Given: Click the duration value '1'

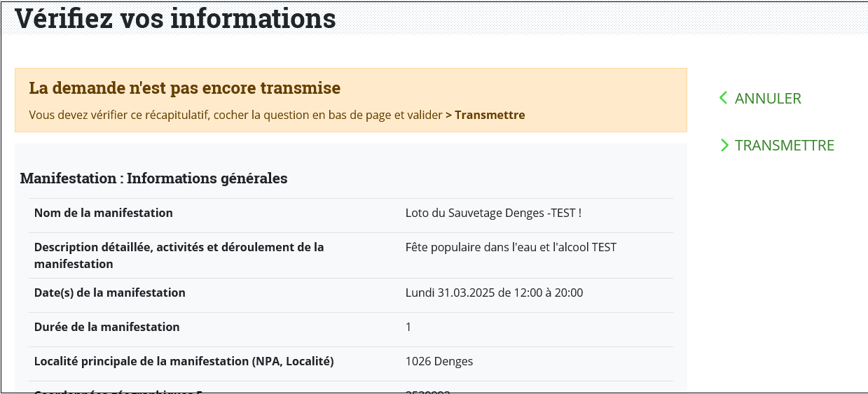Looking at the screenshot, I should coord(408,327).
